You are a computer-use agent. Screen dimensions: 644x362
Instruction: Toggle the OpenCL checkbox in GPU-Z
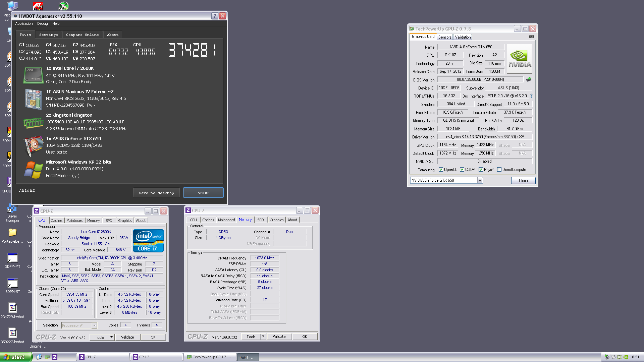(x=441, y=170)
